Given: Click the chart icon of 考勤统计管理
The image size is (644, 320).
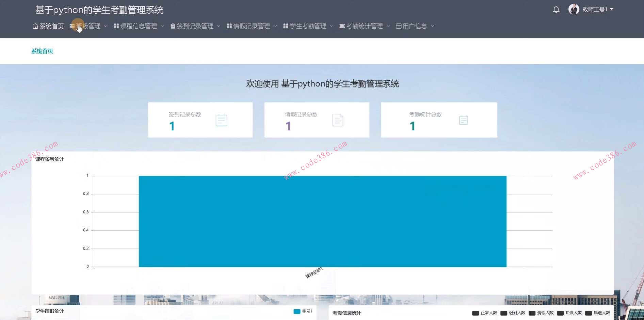Looking at the screenshot, I should pos(342,26).
